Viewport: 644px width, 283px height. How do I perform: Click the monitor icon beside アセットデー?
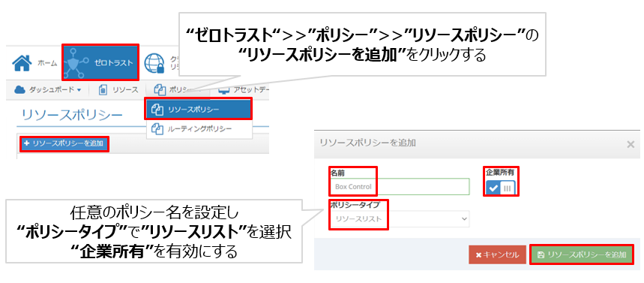pyautogui.click(x=224, y=90)
